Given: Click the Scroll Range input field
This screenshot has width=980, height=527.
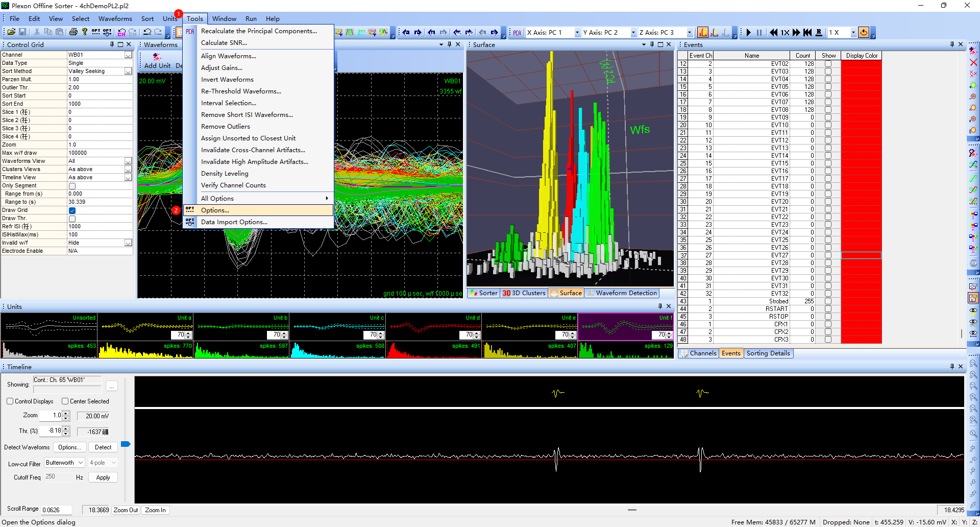Looking at the screenshot, I should click(56, 510).
